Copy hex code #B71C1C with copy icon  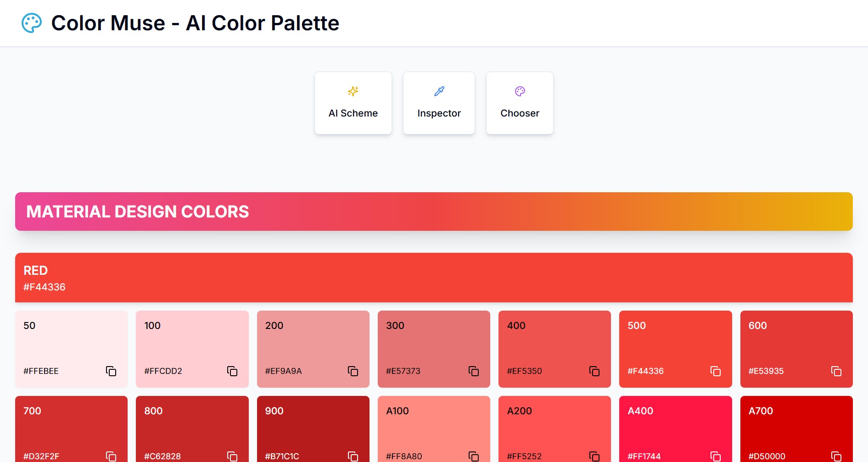tap(353, 456)
